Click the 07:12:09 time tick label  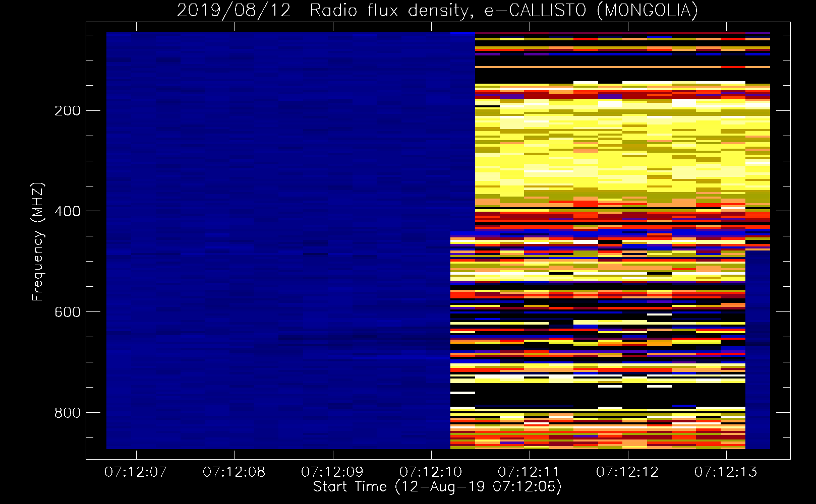pos(332,472)
